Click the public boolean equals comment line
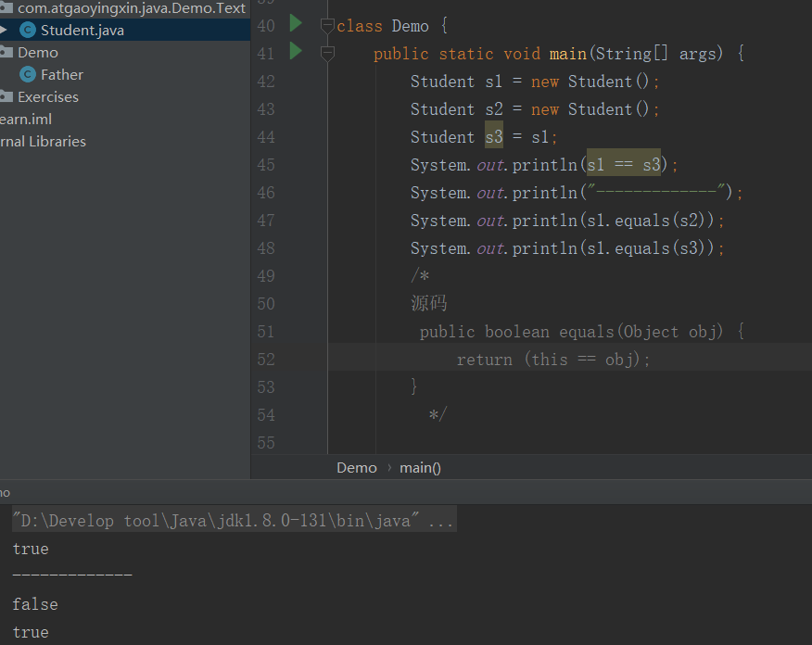 point(582,331)
